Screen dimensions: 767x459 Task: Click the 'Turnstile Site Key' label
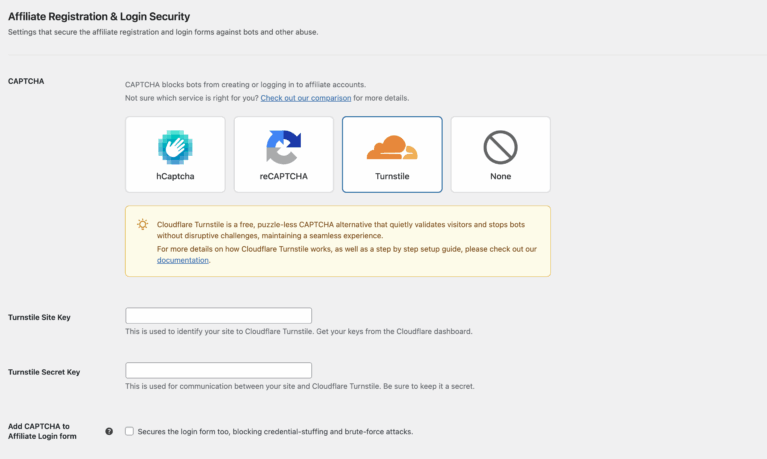(x=39, y=317)
